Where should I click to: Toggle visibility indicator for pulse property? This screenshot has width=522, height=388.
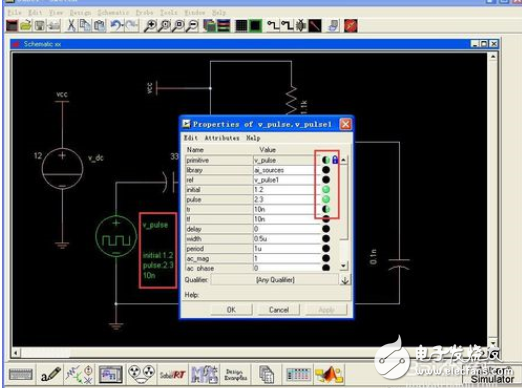point(326,199)
